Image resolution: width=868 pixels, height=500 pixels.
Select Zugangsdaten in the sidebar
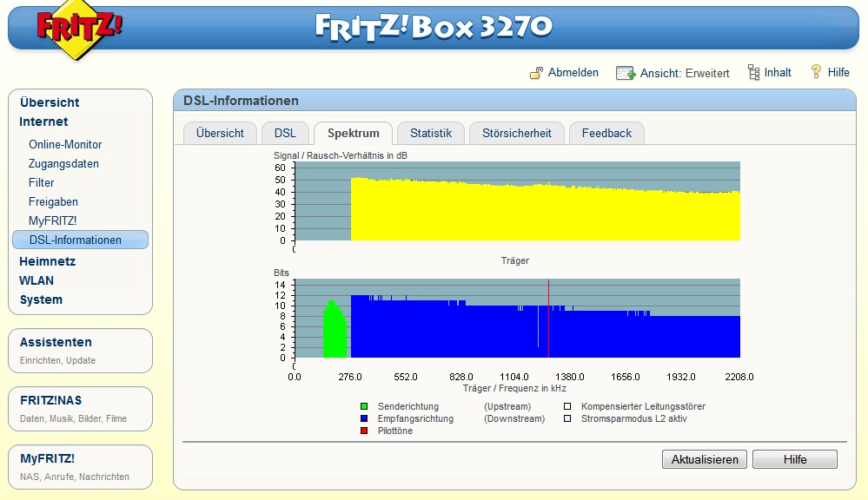pos(63,164)
